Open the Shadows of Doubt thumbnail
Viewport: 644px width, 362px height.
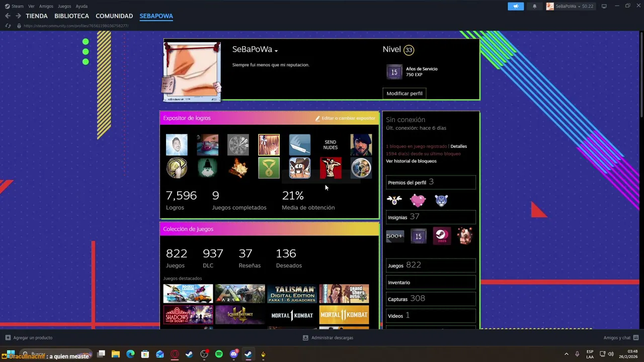188,315
